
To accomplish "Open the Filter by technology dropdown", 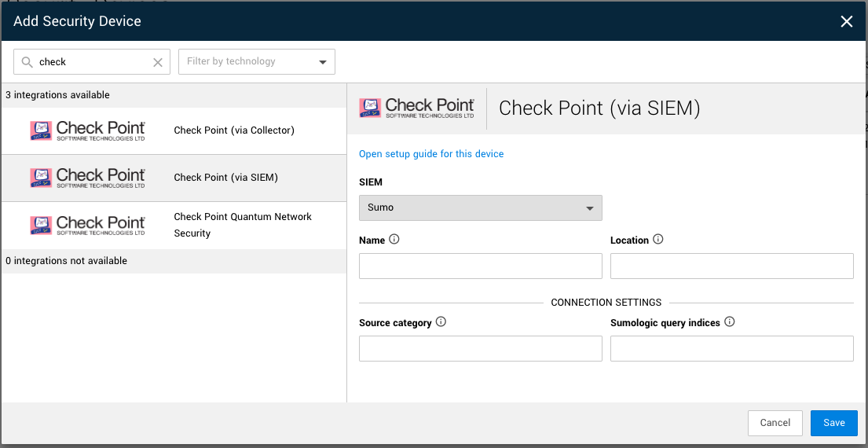I will pos(257,61).
